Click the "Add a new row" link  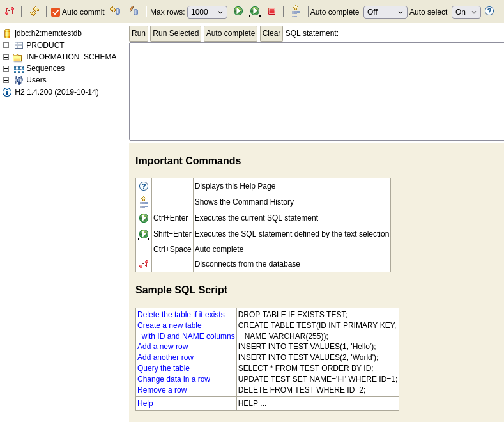(x=163, y=347)
